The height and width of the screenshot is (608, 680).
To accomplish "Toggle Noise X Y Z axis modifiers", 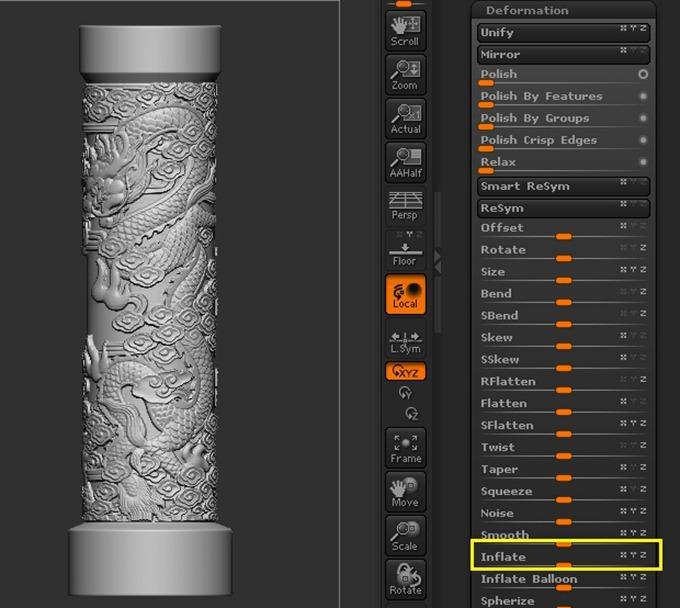I will [x=633, y=511].
